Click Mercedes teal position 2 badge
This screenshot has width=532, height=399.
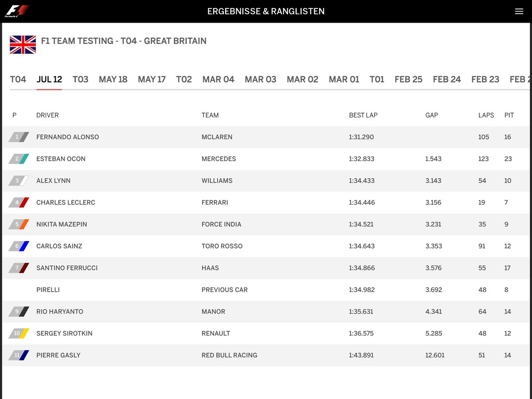tap(19, 159)
